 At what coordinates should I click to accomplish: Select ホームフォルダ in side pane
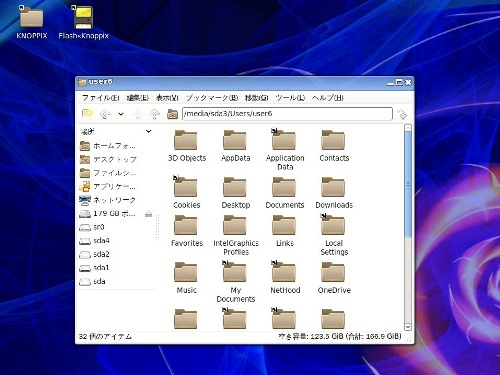108,146
